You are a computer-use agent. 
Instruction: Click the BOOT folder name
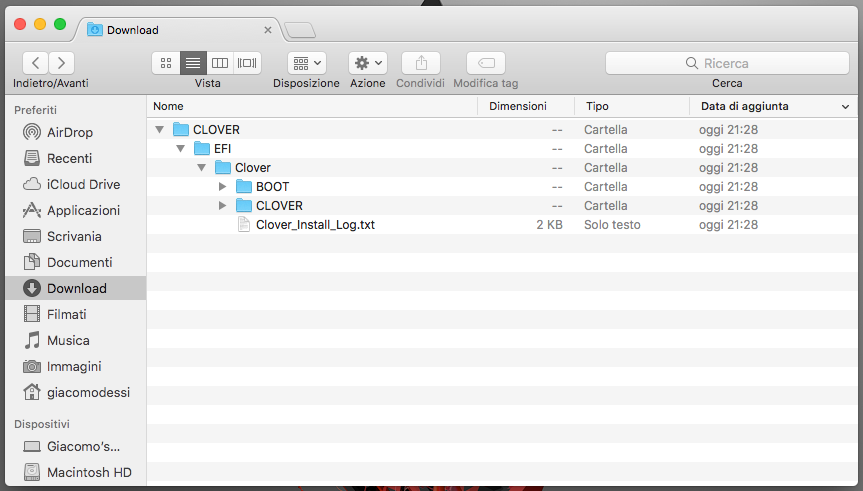(x=272, y=187)
